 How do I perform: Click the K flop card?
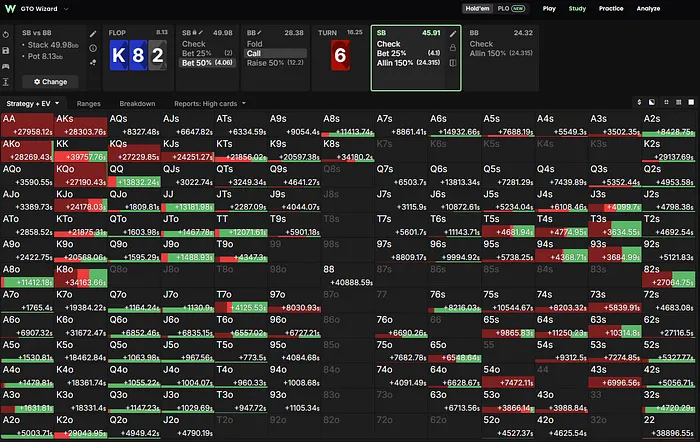(119, 55)
